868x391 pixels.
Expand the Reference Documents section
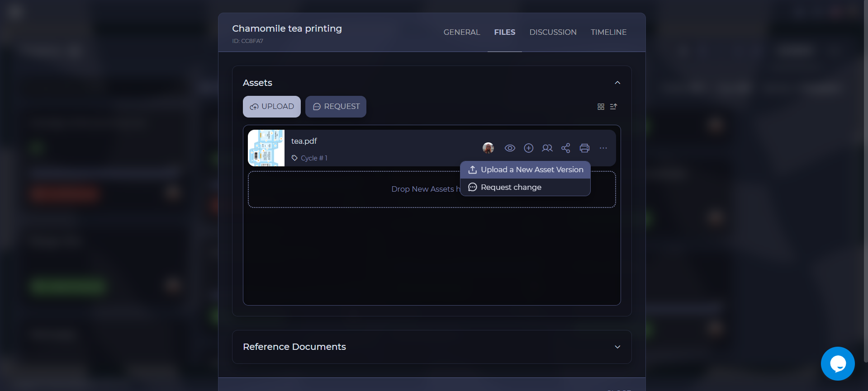click(617, 347)
